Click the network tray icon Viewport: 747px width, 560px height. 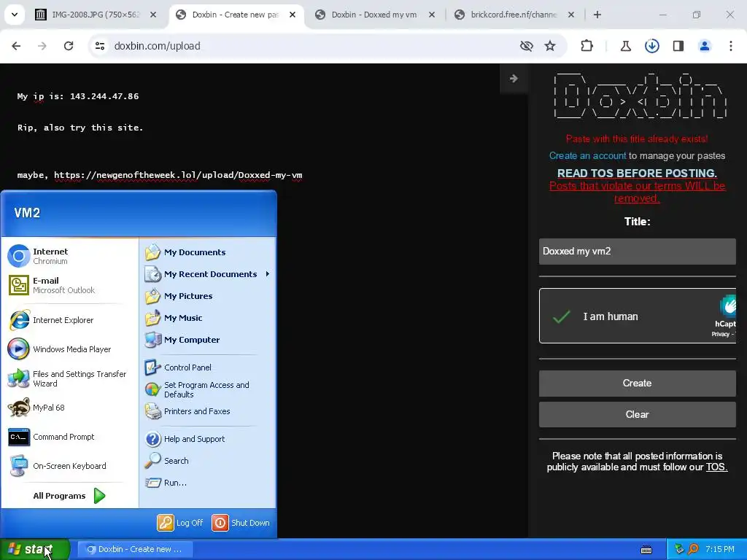click(679, 549)
